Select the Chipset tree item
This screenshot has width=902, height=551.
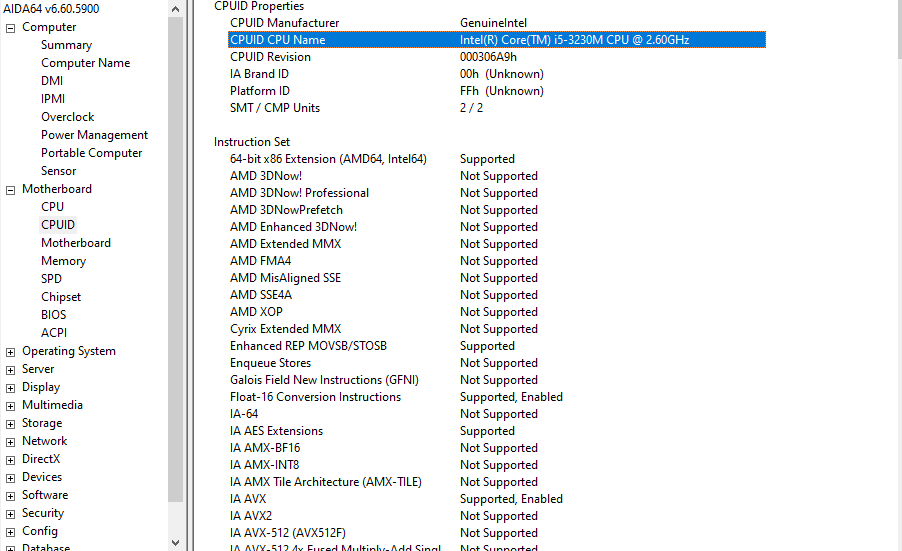click(61, 297)
